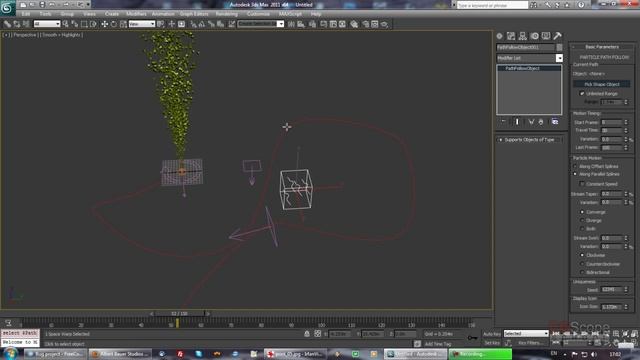Select PathFollowObject in the modifier stack
The height and width of the screenshot is (360, 640).
[522, 68]
